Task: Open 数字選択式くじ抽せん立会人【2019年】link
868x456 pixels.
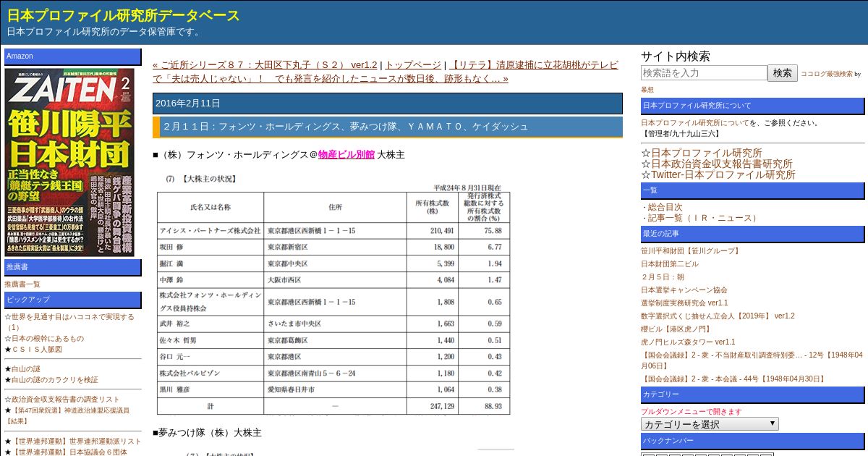Action: tap(718, 316)
